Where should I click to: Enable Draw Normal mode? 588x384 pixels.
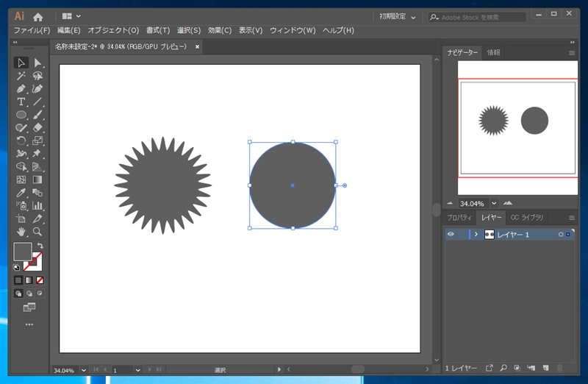coord(18,294)
